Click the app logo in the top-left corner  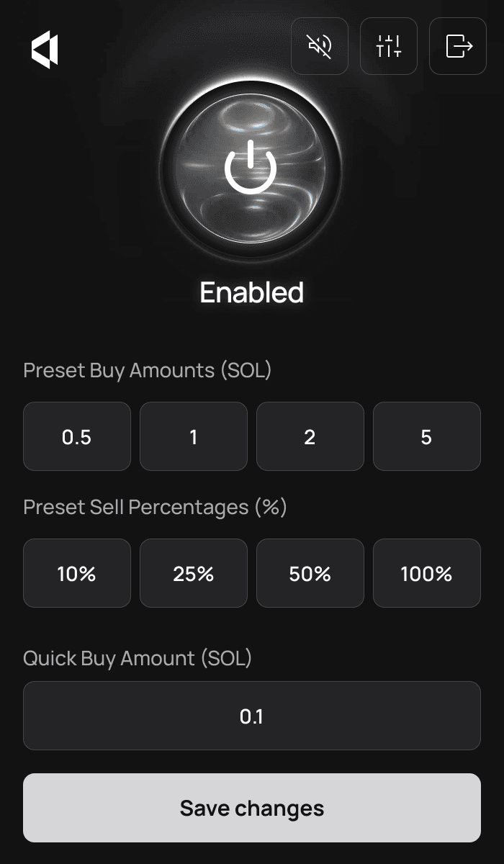coord(45,50)
